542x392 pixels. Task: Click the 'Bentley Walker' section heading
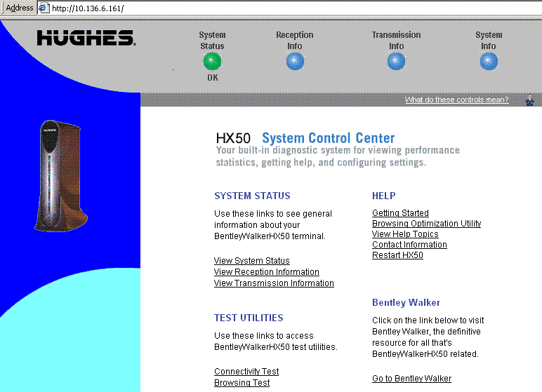407,302
